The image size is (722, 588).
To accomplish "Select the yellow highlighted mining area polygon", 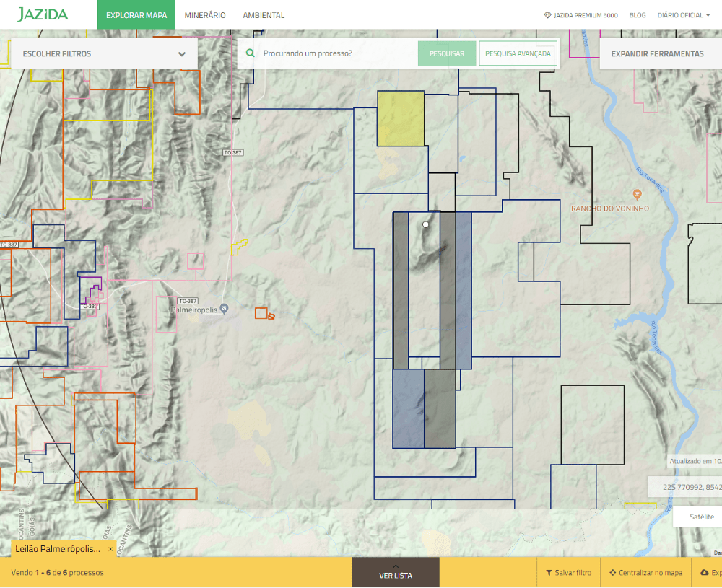I will click(401, 118).
